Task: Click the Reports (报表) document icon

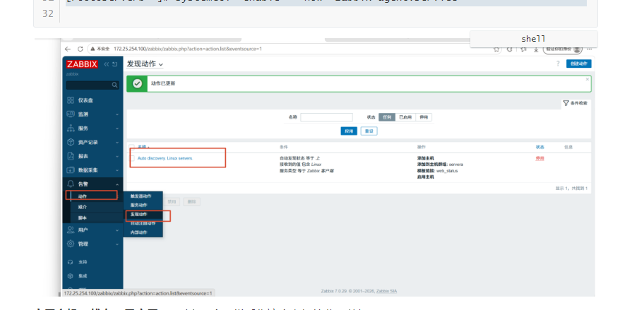Action: tap(71, 156)
